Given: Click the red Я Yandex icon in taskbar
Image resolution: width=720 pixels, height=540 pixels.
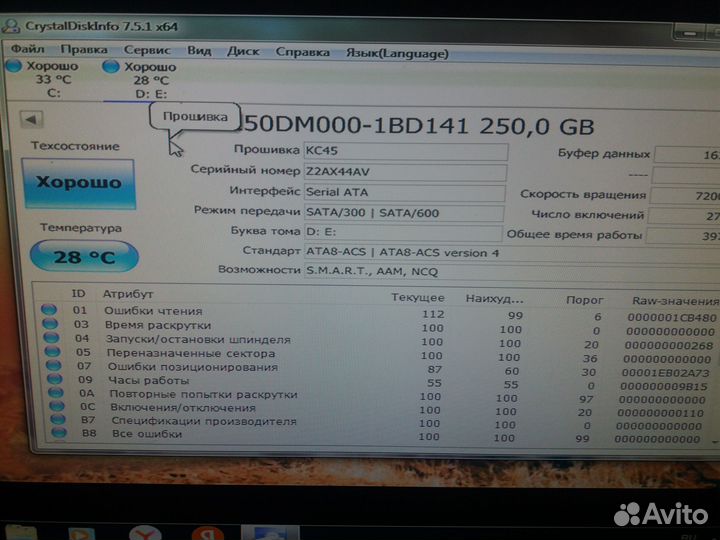Looking at the screenshot, I should (208, 533).
